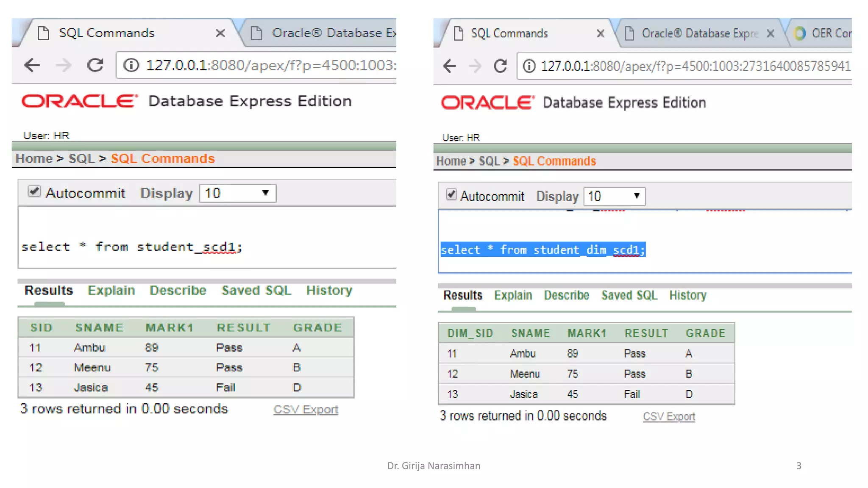Click forward arrow in left browser window
The height and width of the screenshot is (488, 868).
click(x=64, y=65)
